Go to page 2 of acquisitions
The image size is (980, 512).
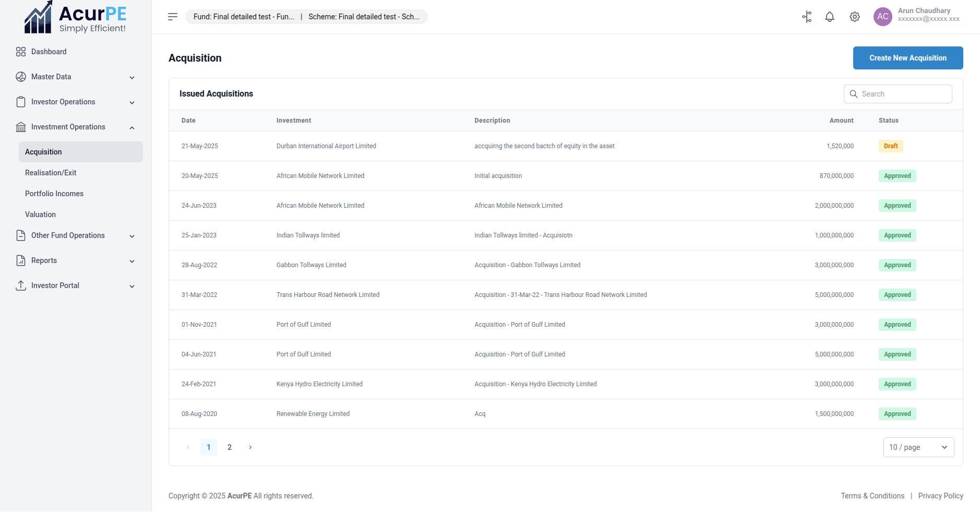230,447
